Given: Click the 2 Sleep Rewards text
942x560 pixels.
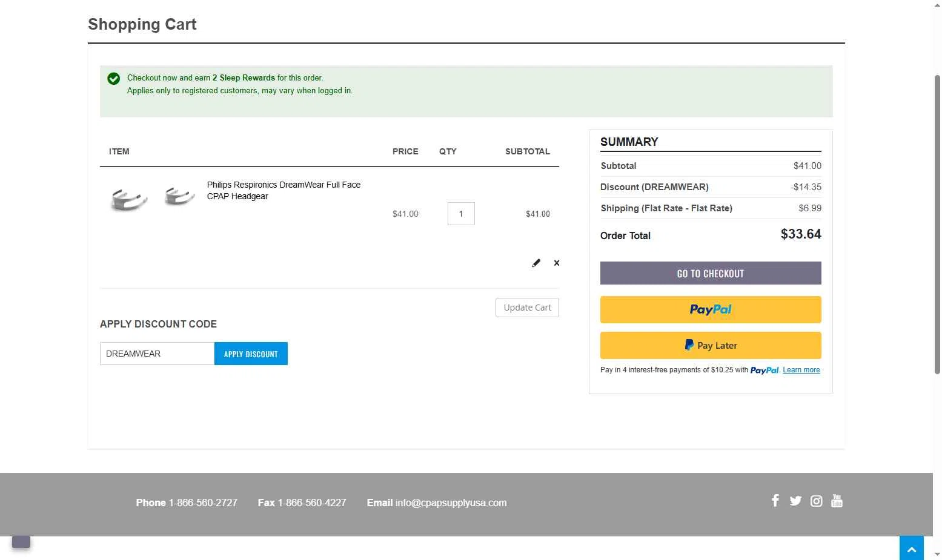Looking at the screenshot, I should 244,77.
